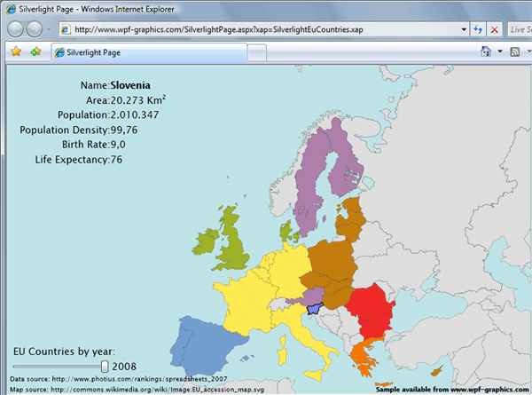The height and width of the screenshot is (395, 532).
Task: Click the Add to Favorites icon
Action: [x=35, y=52]
